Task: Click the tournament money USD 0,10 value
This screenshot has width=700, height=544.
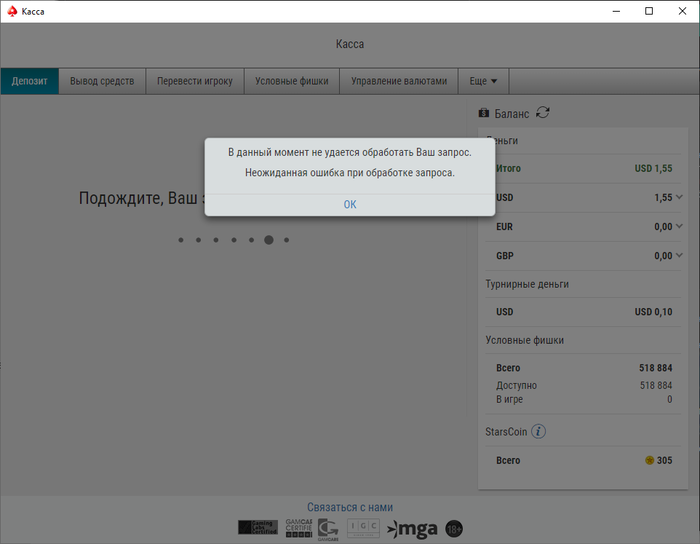Action: pyautogui.click(x=653, y=312)
